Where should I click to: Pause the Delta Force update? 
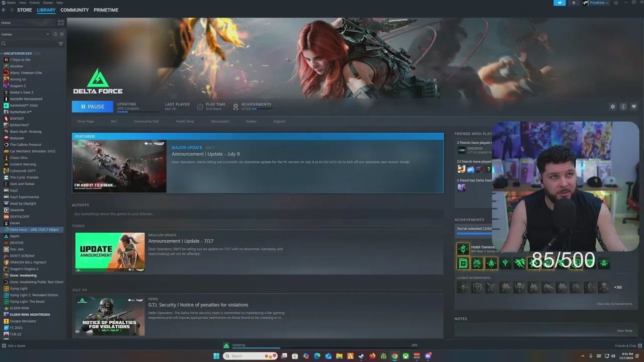(x=93, y=107)
